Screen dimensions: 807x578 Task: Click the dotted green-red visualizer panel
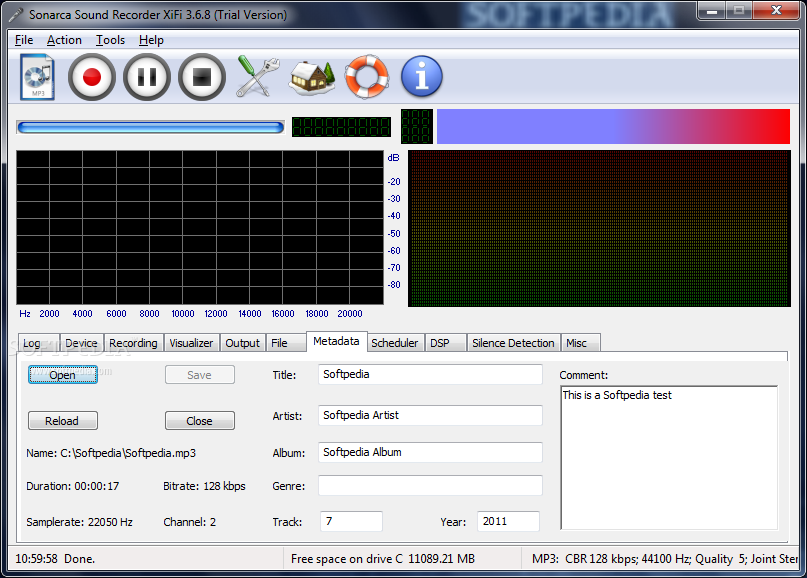(600, 229)
